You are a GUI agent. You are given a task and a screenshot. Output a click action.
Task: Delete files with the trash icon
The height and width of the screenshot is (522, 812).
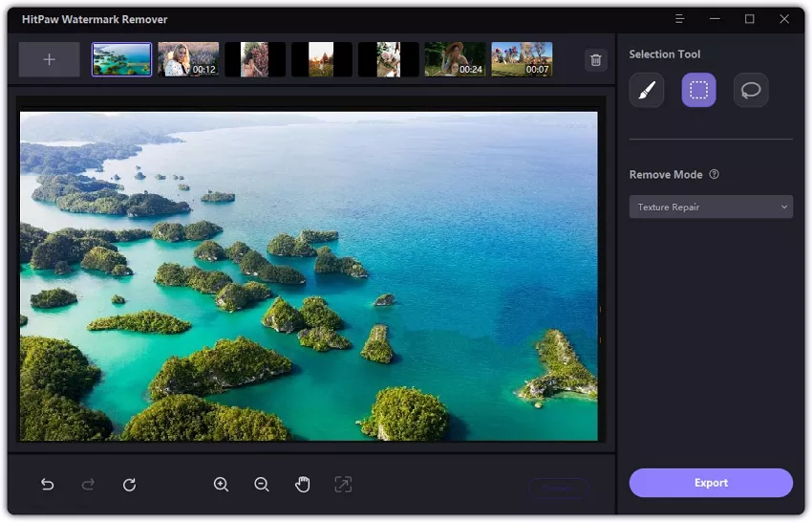pyautogui.click(x=595, y=60)
